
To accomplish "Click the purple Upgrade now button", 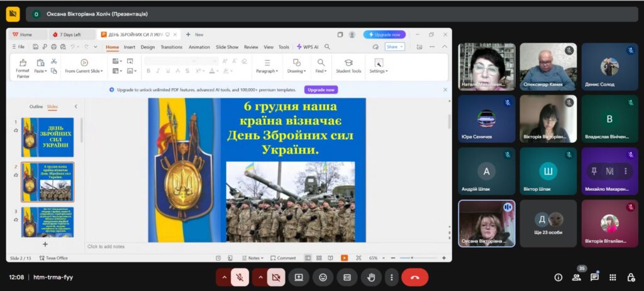I will tap(321, 89).
